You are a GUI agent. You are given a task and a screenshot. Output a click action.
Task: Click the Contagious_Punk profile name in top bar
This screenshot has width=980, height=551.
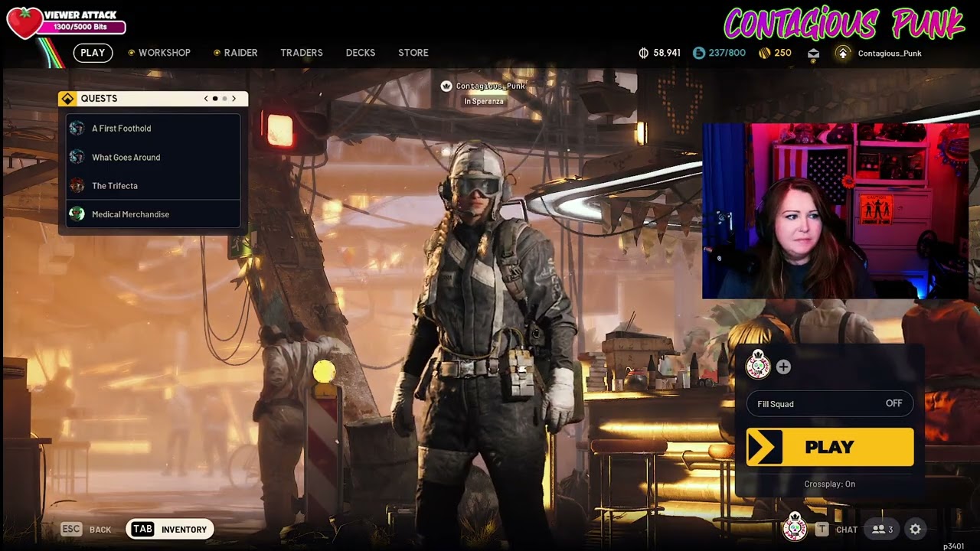coord(890,54)
